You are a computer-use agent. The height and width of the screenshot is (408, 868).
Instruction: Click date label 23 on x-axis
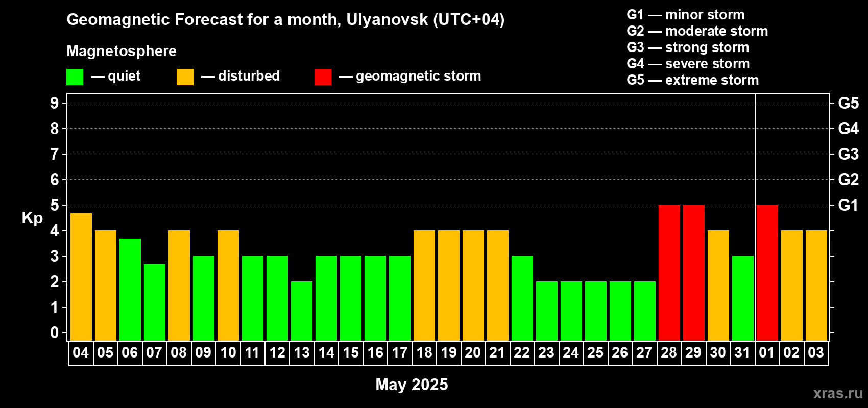(546, 353)
